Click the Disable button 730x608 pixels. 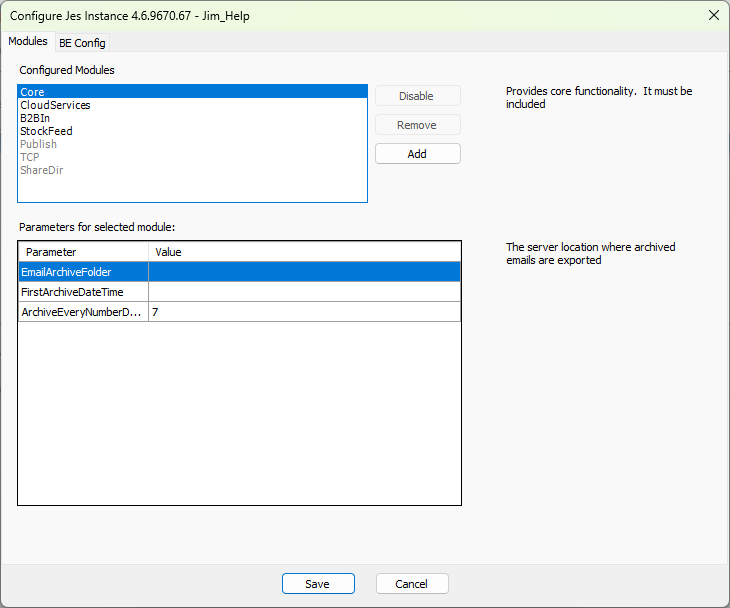[418, 96]
